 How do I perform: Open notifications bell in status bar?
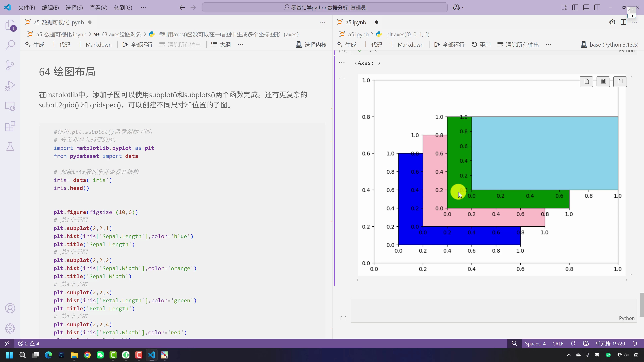pyautogui.click(x=635, y=344)
